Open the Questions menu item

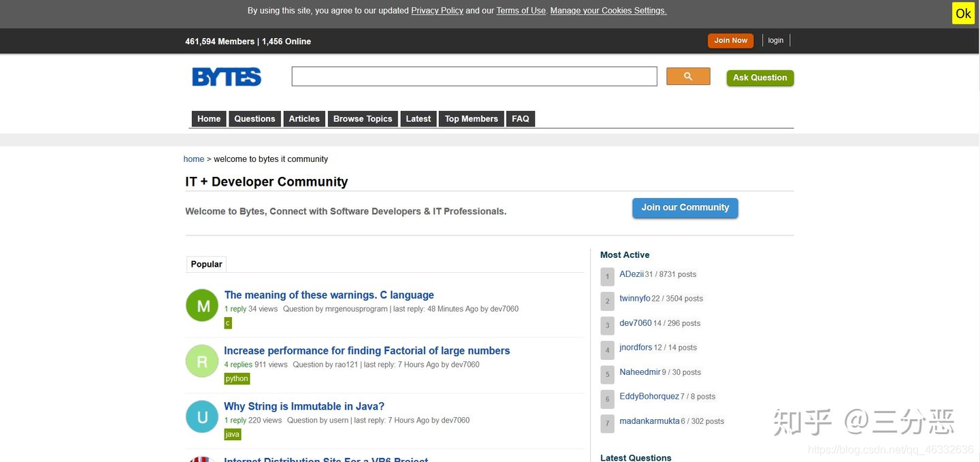[255, 119]
